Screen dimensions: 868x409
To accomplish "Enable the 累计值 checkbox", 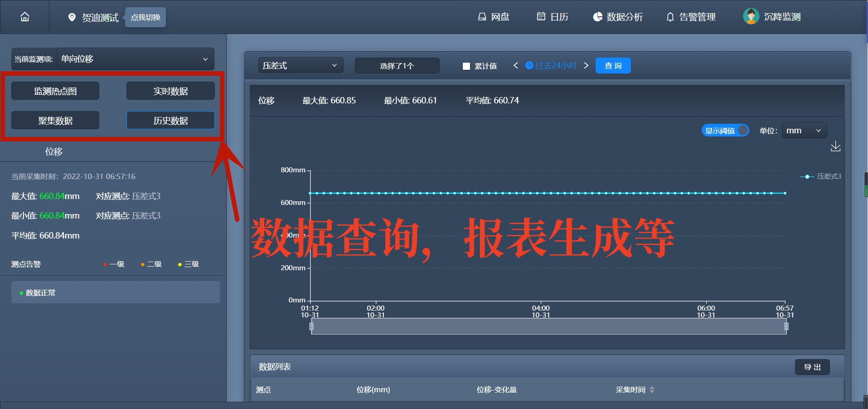I will point(466,66).
